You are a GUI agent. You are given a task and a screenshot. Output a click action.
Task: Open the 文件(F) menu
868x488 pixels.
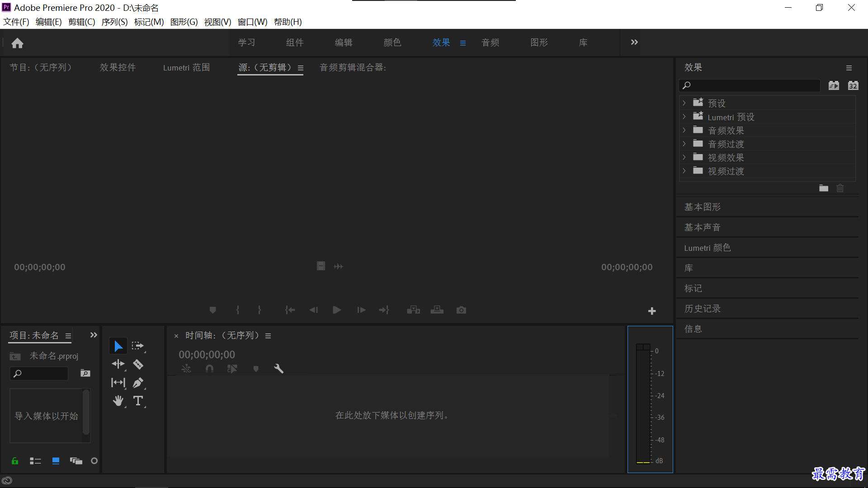coord(16,22)
